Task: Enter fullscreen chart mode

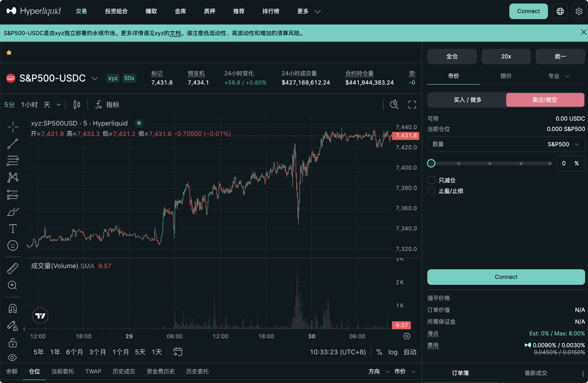Action: [412, 105]
